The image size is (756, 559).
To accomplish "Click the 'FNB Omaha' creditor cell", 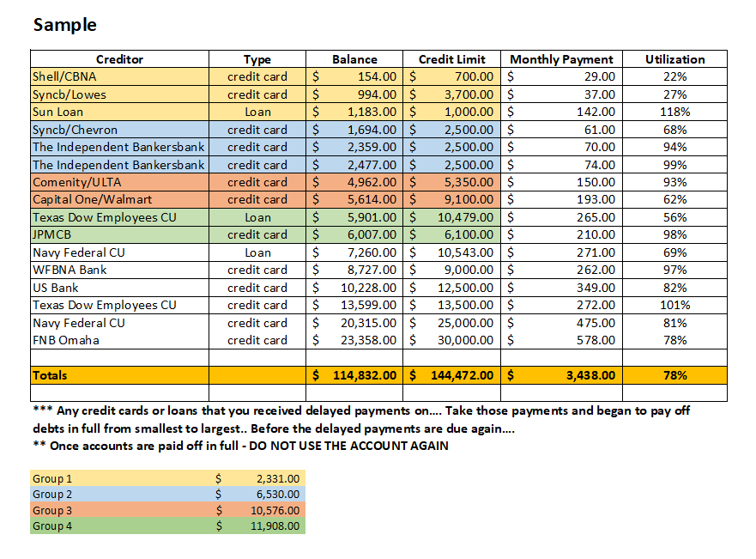I will coord(119,341).
